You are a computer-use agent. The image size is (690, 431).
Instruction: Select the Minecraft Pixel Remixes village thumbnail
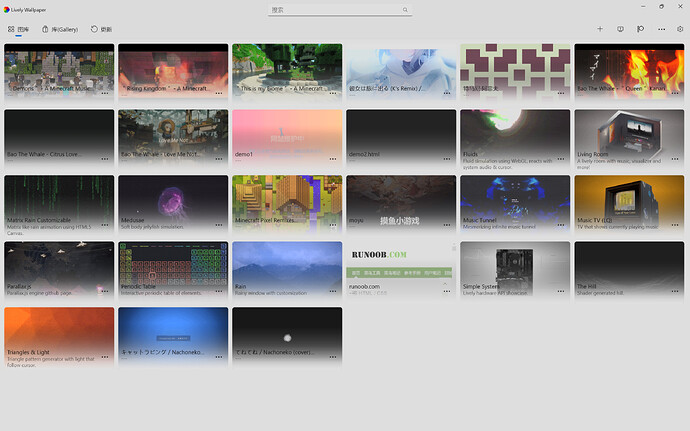(287, 205)
